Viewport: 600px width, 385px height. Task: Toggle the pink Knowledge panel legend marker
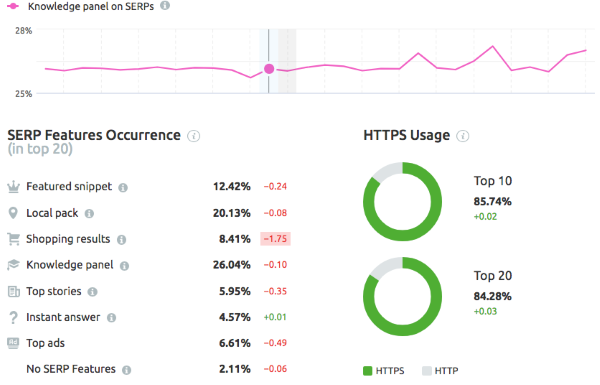click(x=13, y=6)
